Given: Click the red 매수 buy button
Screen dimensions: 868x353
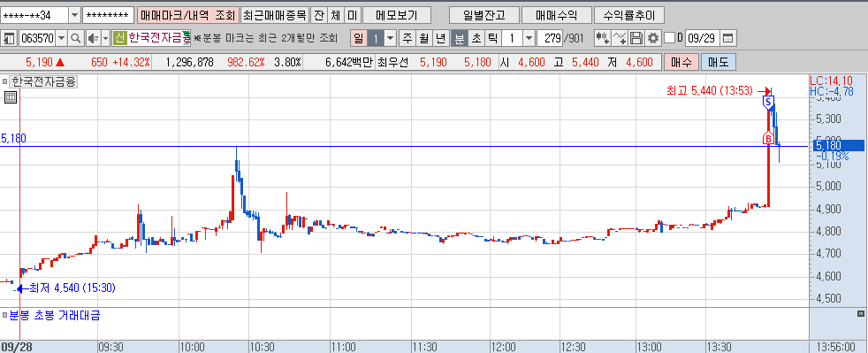Looking at the screenshot, I should pos(681,62).
